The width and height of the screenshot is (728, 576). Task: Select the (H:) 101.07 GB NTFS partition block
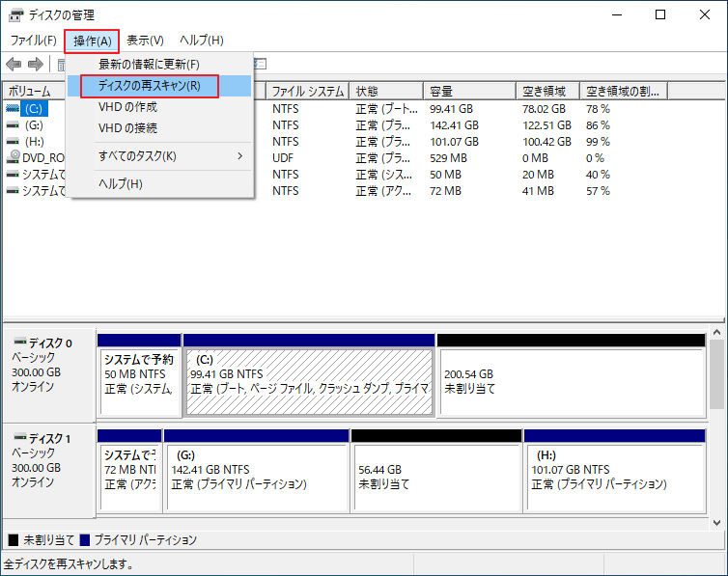pyautogui.click(x=615, y=478)
